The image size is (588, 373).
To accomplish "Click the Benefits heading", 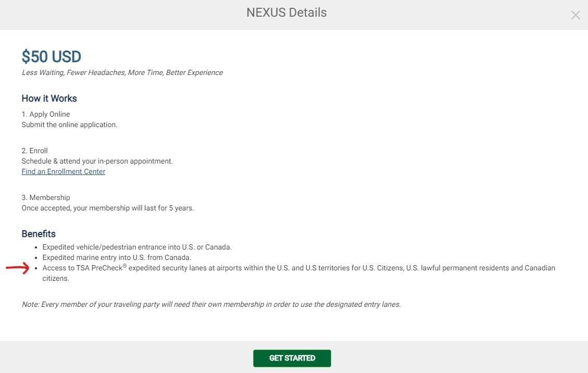I will point(39,234).
